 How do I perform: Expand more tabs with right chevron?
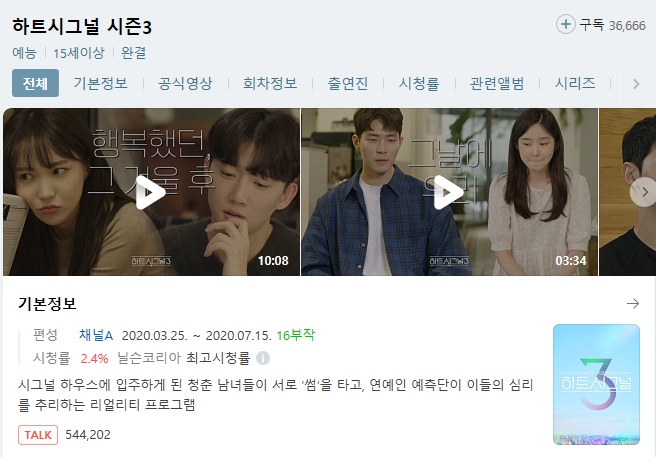636,84
